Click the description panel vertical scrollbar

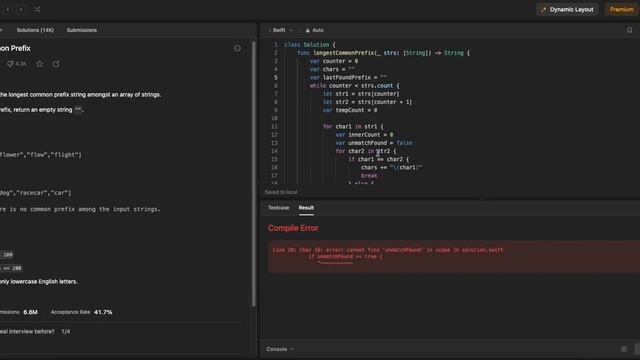coord(254,173)
